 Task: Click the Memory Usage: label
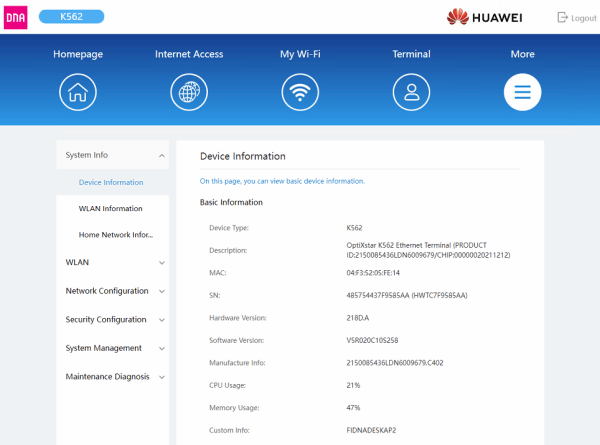234,408
